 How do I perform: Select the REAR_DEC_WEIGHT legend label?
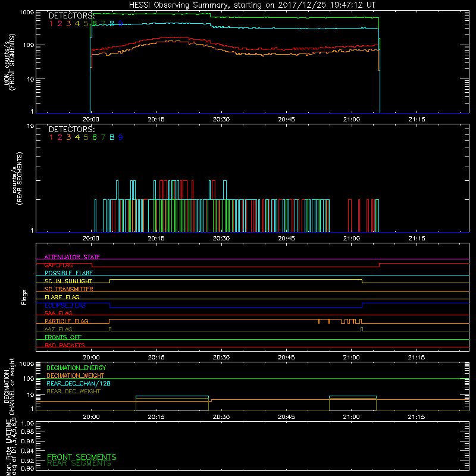(73, 392)
